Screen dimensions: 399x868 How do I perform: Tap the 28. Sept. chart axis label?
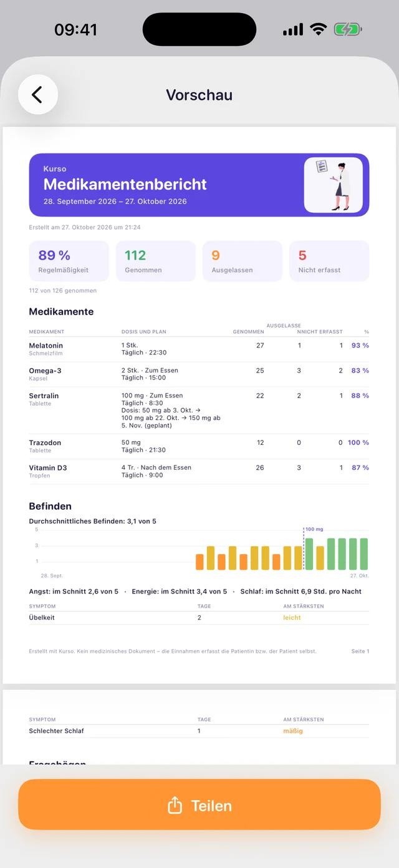[x=52, y=576]
